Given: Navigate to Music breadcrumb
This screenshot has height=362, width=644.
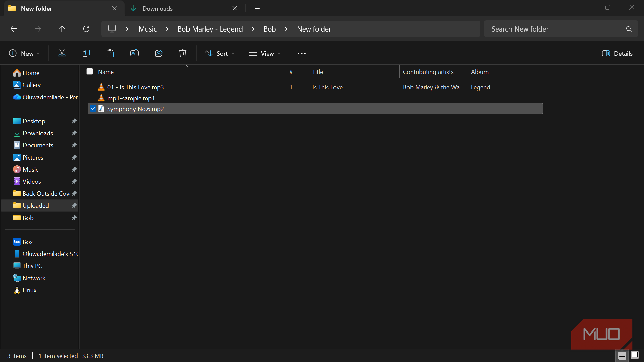Looking at the screenshot, I should [148, 29].
